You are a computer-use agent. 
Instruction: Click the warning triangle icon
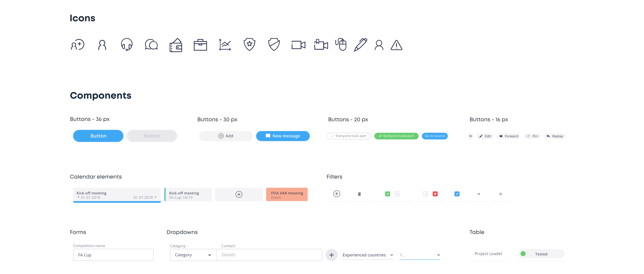click(x=396, y=45)
